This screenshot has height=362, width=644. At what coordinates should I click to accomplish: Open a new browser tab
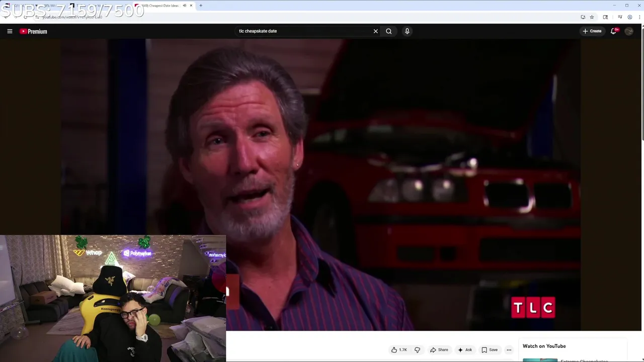201,6
